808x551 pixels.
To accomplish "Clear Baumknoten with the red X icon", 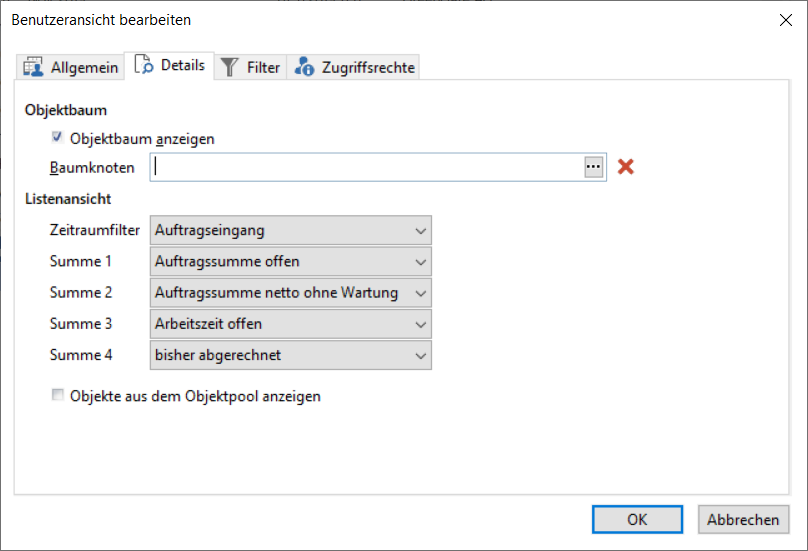I will pos(626,166).
